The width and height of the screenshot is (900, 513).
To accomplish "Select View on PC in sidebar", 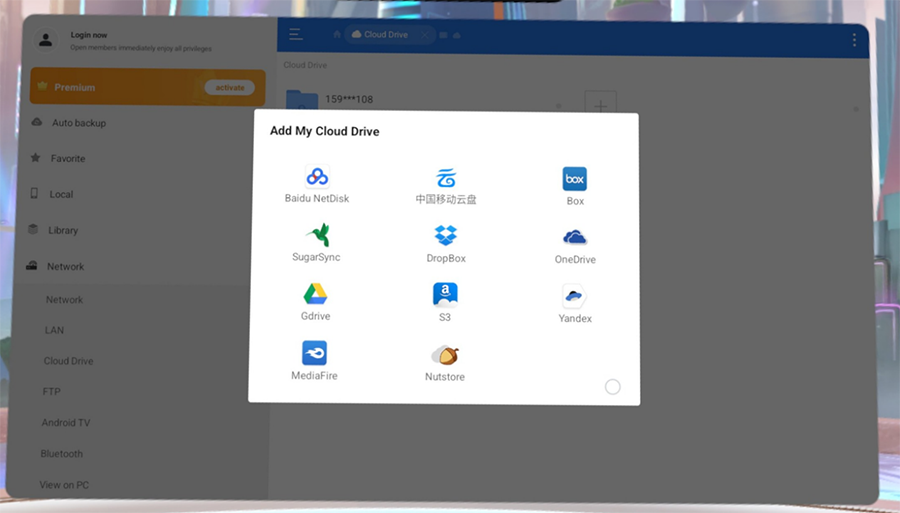I will pyautogui.click(x=64, y=485).
